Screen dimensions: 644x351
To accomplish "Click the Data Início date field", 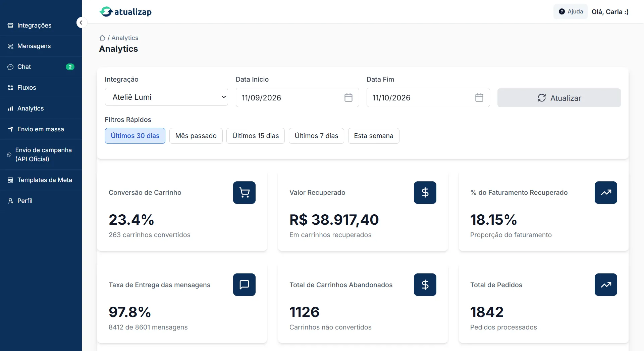I will coord(297,98).
